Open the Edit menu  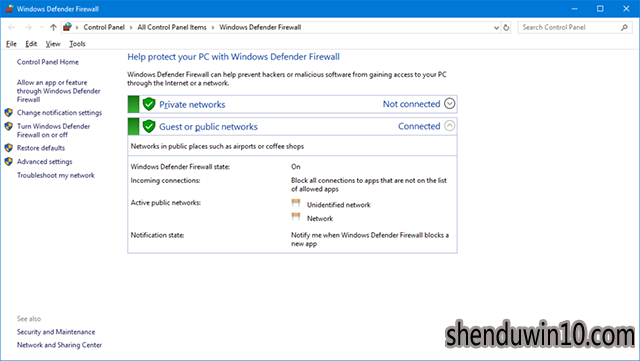click(x=31, y=44)
